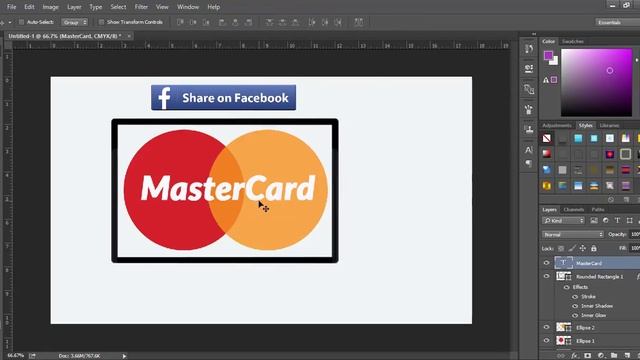This screenshot has width=640, height=360.
Task: Enable the Auto-Select checkbox
Action: (22, 22)
